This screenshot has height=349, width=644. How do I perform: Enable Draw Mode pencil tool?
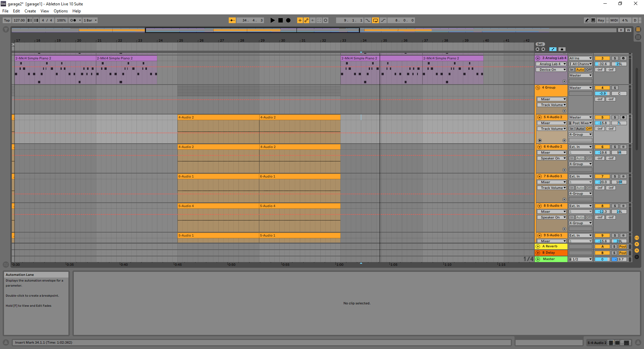586,20
